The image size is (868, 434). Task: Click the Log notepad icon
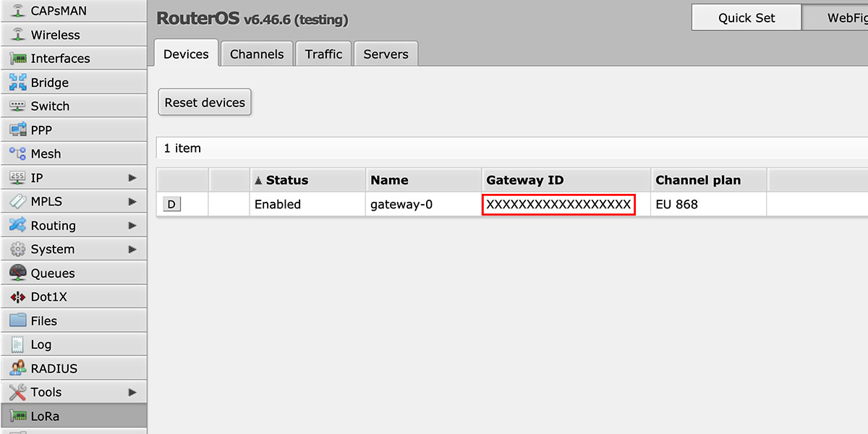point(18,345)
